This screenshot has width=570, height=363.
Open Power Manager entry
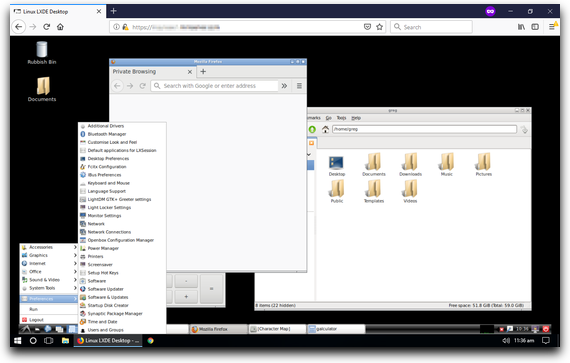[x=122, y=248]
